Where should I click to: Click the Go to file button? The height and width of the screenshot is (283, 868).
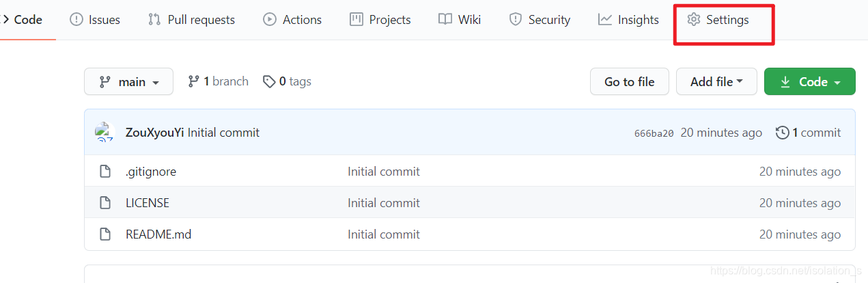point(630,81)
